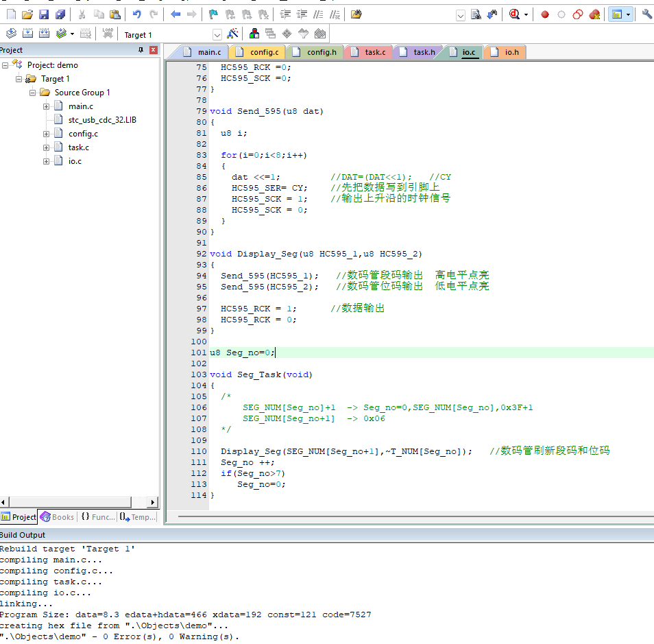Switch to the config.h editor tab
This screenshot has width=654, height=644.
[x=315, y=52]
